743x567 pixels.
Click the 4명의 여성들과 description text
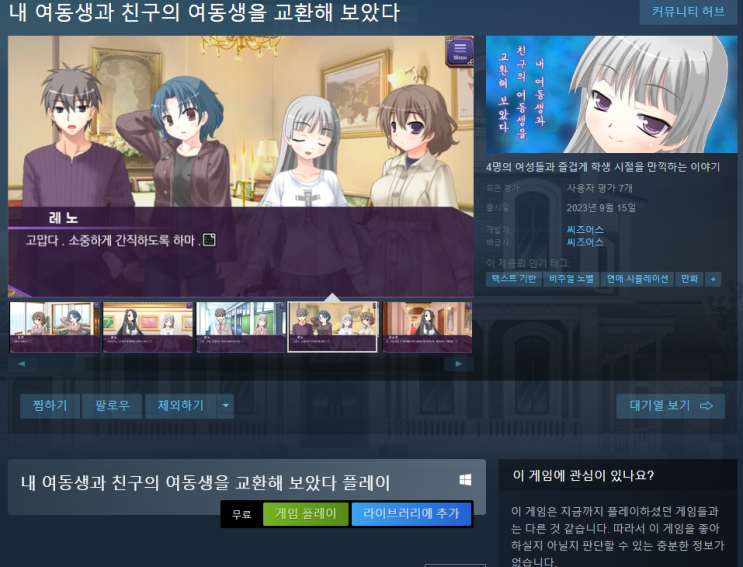(603, 167)
